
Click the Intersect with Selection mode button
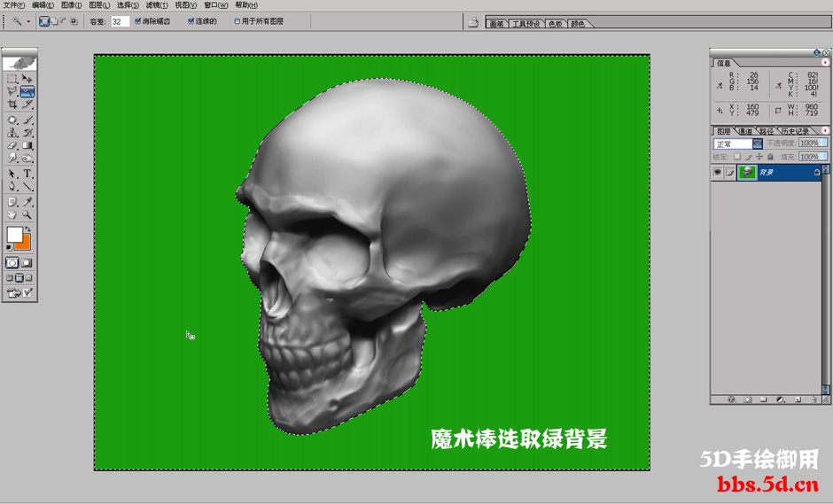pos(74,21)
